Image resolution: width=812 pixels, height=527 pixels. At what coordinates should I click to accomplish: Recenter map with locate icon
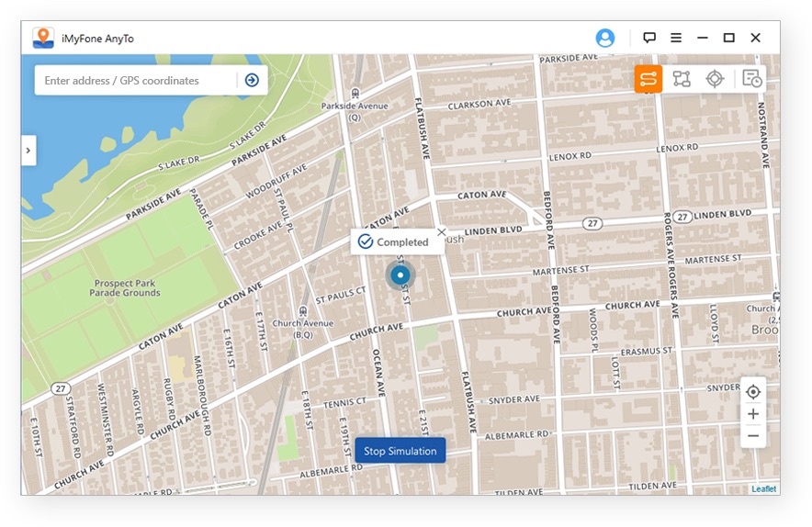pos(753,392)
